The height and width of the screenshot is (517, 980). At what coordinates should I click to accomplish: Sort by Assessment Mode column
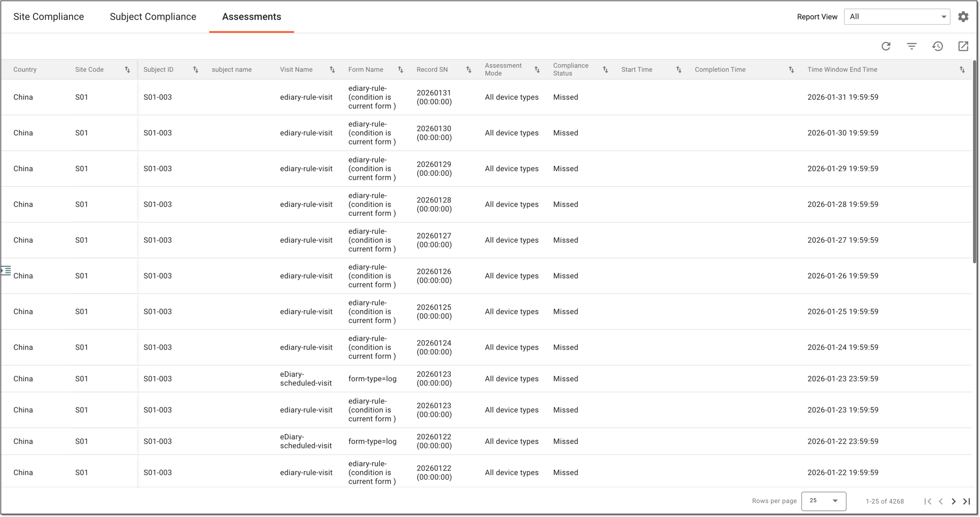point(537,70)
